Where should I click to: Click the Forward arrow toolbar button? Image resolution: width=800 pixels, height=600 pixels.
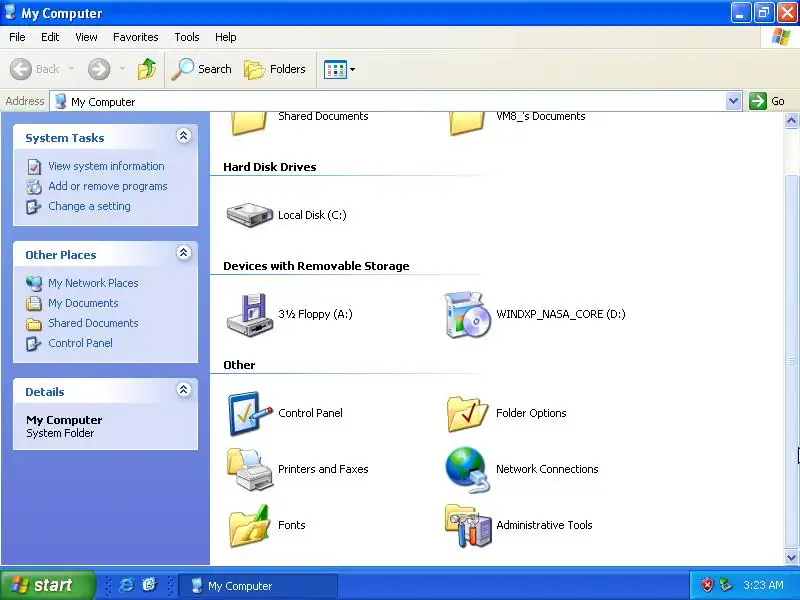pos(99,69)
